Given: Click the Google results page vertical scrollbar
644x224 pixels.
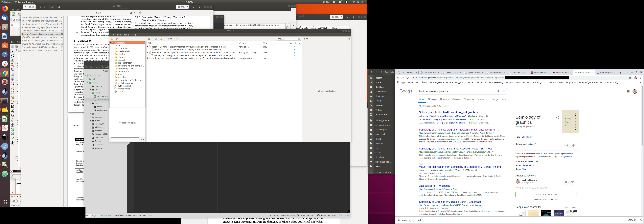Looking at the screenshot, I should click(x=642, y=116).
